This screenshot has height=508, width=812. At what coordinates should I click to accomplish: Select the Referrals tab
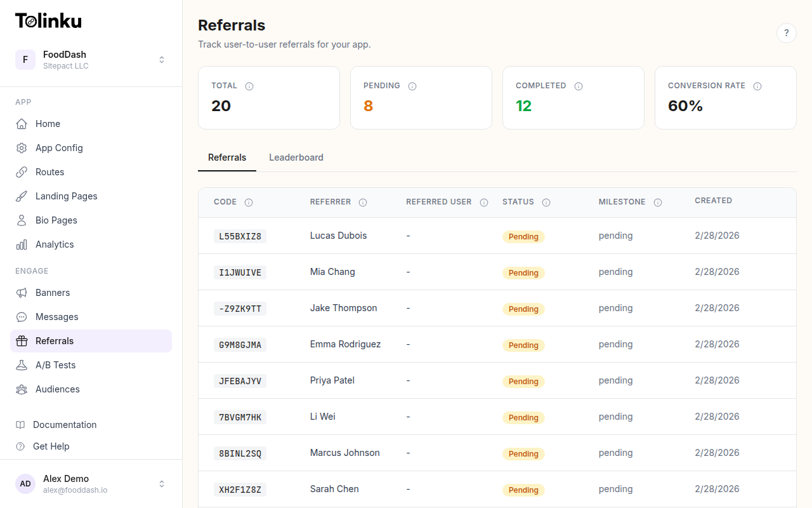coord(226,157)
